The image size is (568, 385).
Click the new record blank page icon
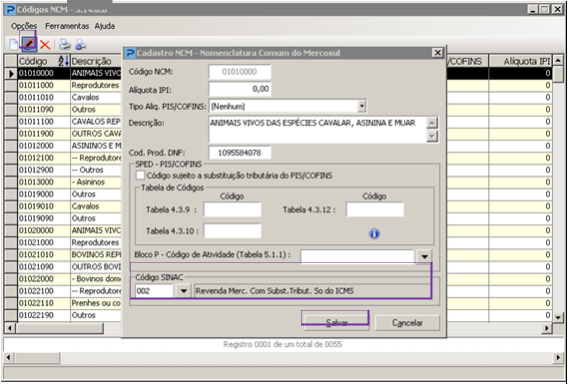point(13,45)
